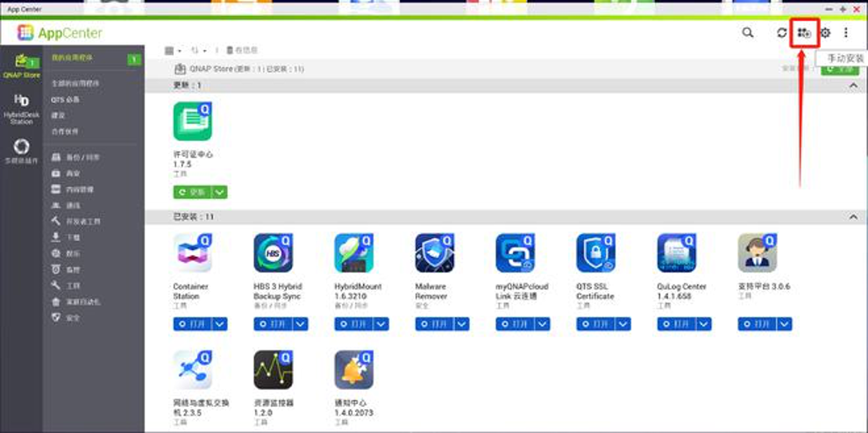Click the Helpdesk 3.0.6 app icon
This screenshot has width=868, height=433.
point(758,253)
